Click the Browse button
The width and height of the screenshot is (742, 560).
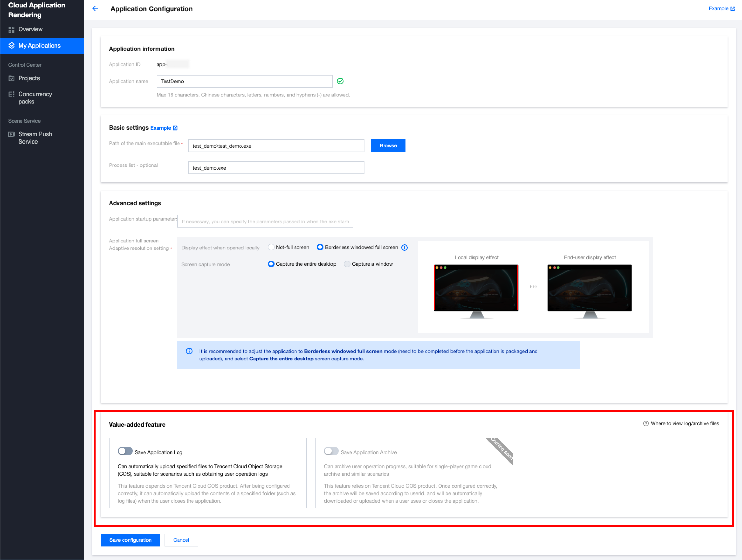click(x=388, y=146)
